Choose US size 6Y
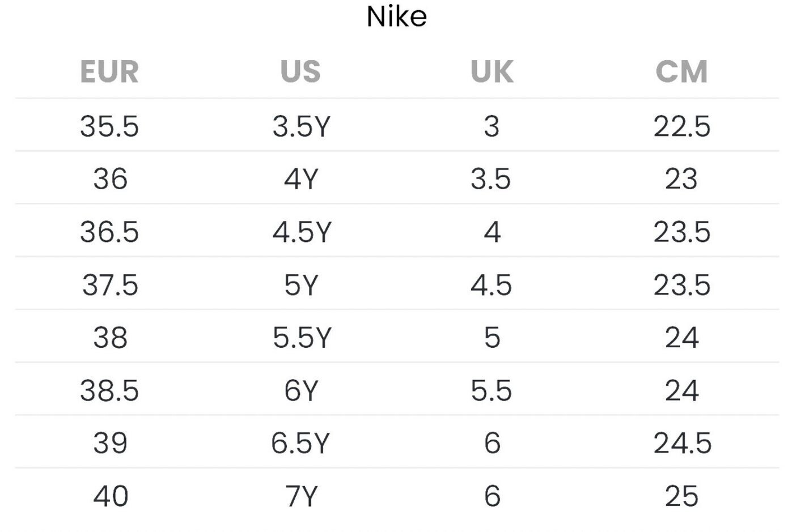Image resolution: width=788 pixels, height=532 pixels. (301, 391)
